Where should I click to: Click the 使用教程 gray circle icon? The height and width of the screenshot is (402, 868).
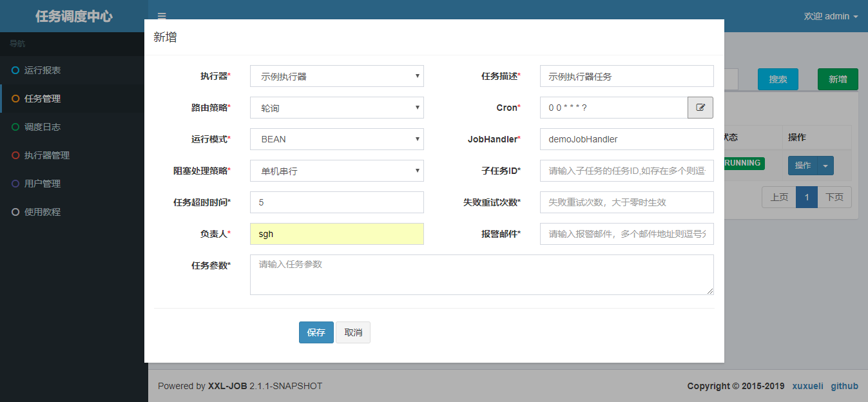tap(15, 212)
